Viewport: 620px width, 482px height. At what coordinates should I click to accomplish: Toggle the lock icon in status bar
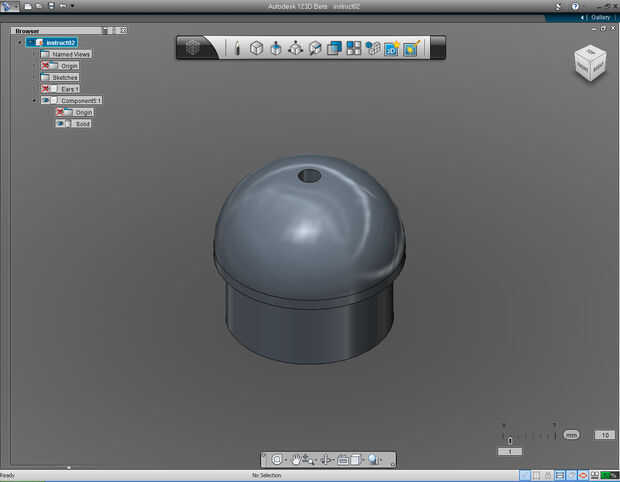(x=548, y=475)
